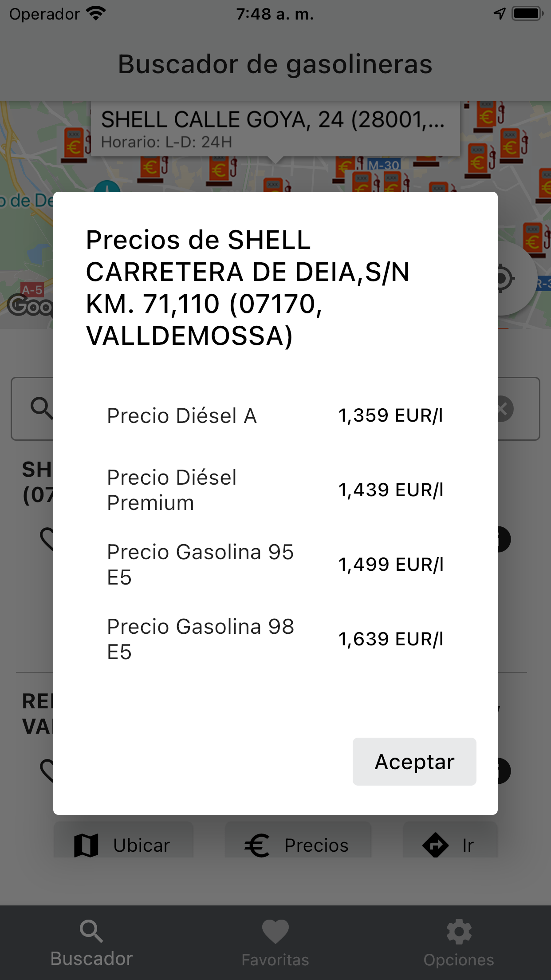Click the search magnifier icon in the field
The height and width of the screenshot is (980, 551).
[x=42, y=408]
